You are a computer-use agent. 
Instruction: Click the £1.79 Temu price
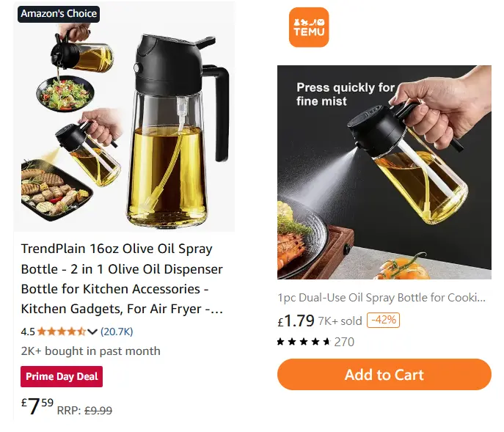point(296,321)
